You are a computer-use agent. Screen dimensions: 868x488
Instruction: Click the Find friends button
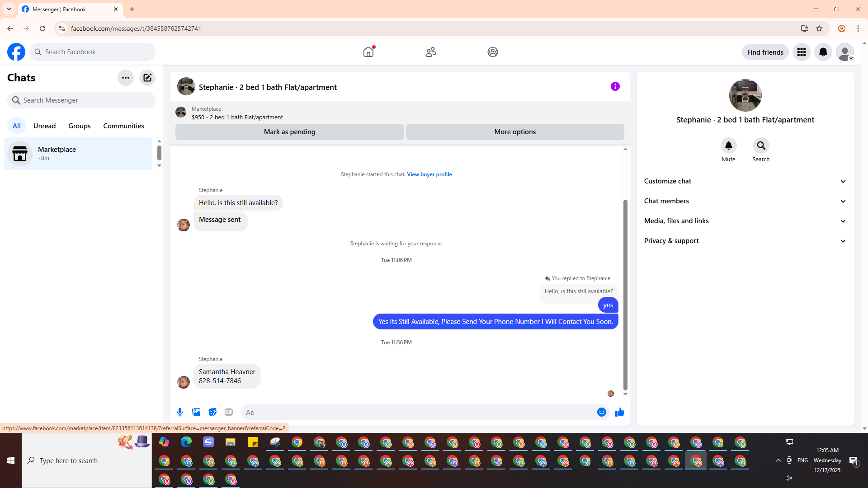765,52
